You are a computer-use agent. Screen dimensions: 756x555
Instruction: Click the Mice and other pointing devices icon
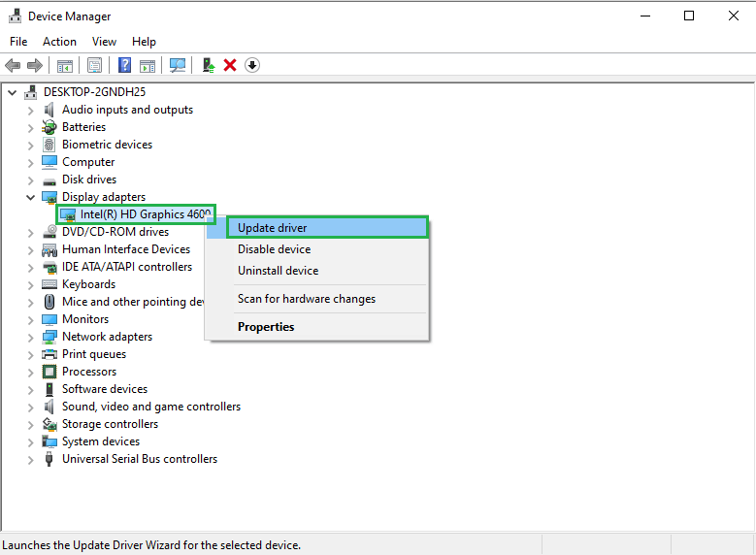pos(49,302)
